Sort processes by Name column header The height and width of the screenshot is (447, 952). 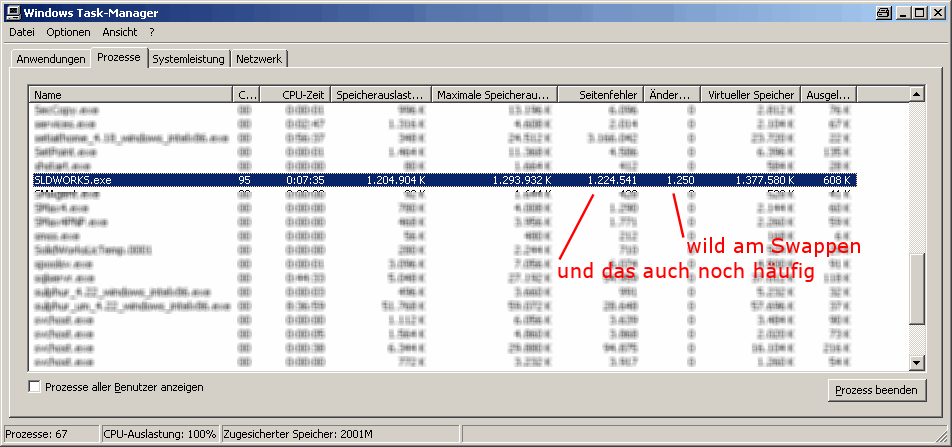[x=131, y=95]
